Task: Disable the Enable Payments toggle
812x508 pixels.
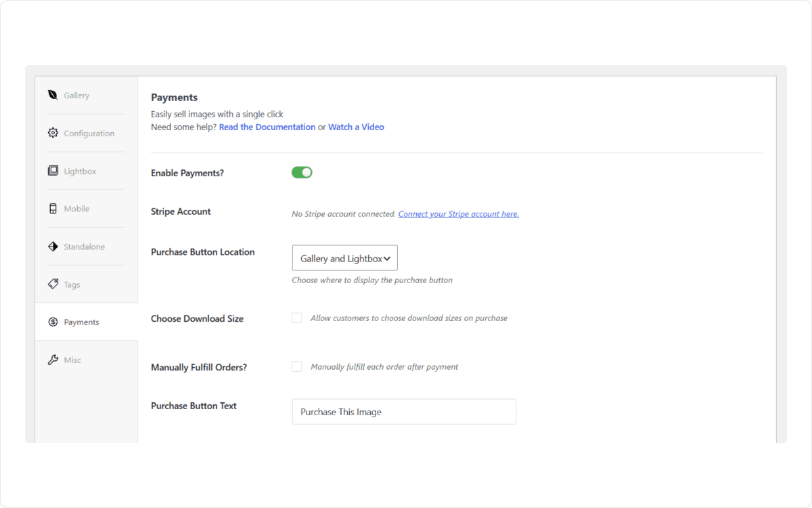Action: [x=302, y=173]
